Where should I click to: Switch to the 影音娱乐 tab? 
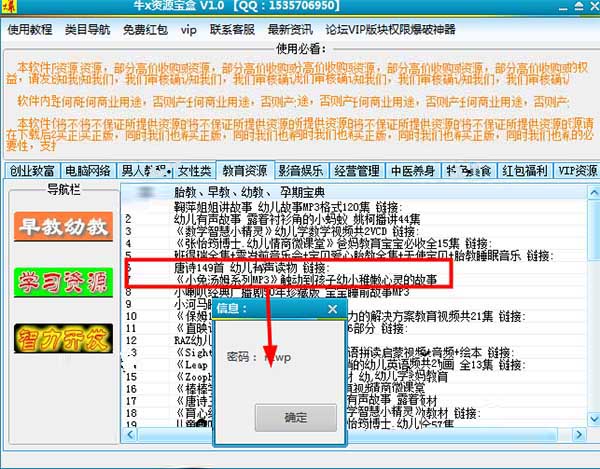[301, 171]
